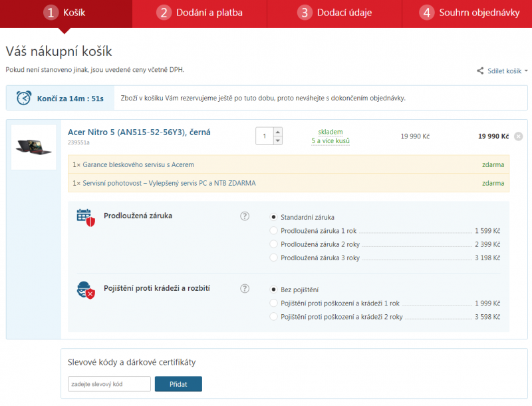Select Prodloužená záruka 1 rok option

[x=273, y=230]
